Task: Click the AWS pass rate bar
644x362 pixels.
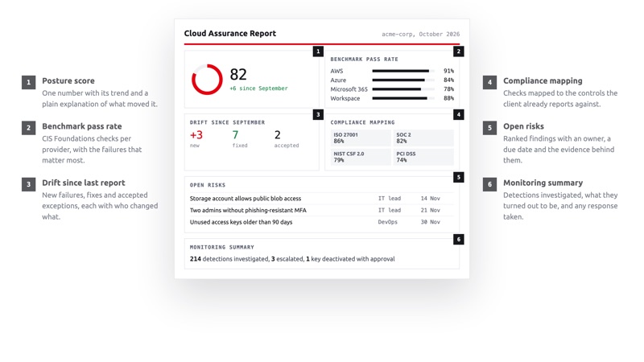Action: (x=403, y=71)
